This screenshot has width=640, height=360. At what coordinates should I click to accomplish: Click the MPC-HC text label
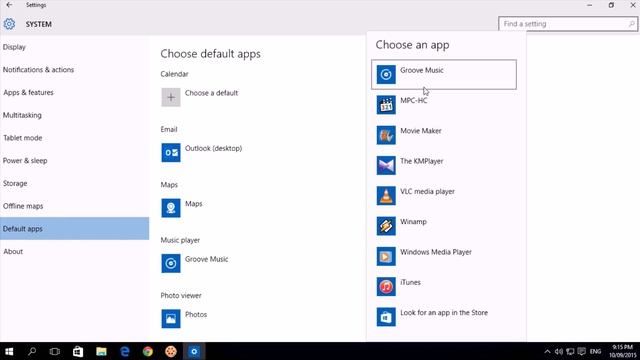[x=413, y=100]
